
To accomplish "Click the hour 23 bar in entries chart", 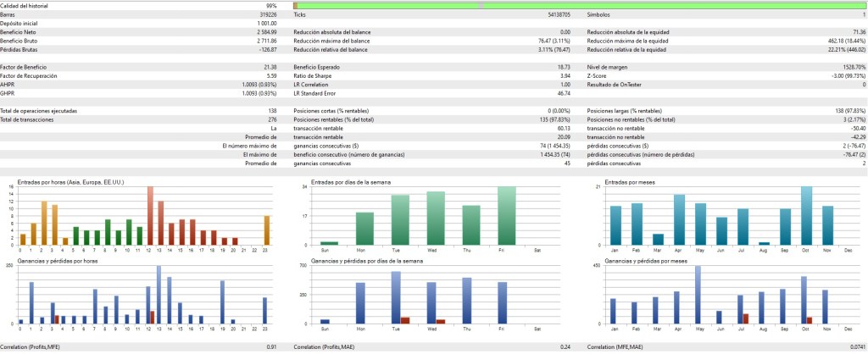I will 266,230.
